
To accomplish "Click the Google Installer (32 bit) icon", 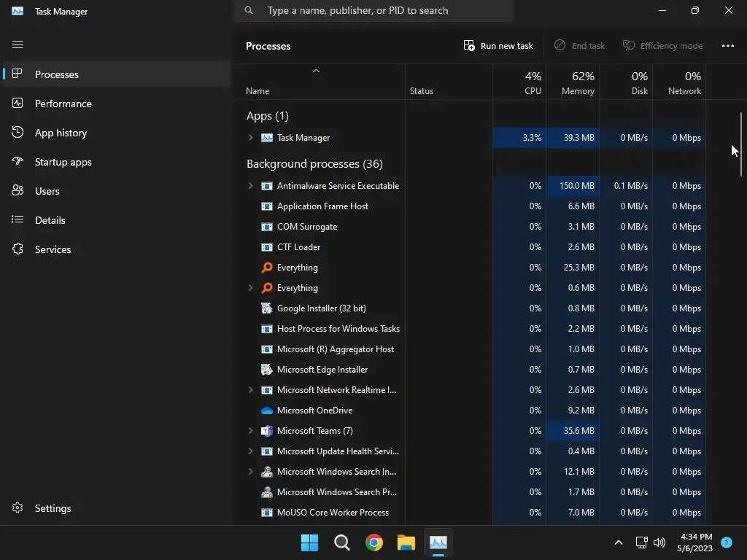I will [267, 308].
